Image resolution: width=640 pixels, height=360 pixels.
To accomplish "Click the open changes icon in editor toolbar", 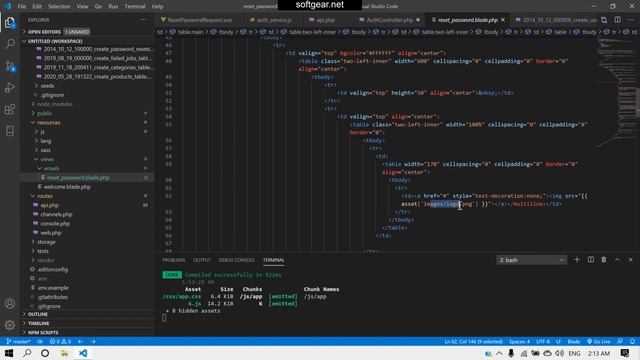I will tap(604, 20).
